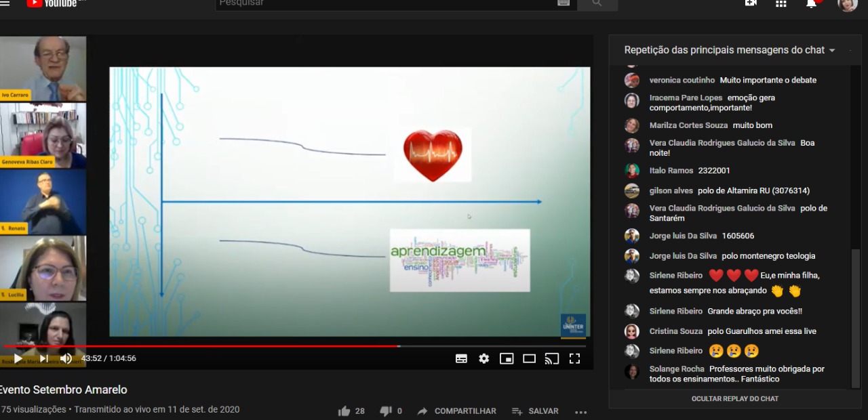This screenshot has width=868, height=420.
Task: Open YouTube apps grid menu
Action: coord(781,3)
